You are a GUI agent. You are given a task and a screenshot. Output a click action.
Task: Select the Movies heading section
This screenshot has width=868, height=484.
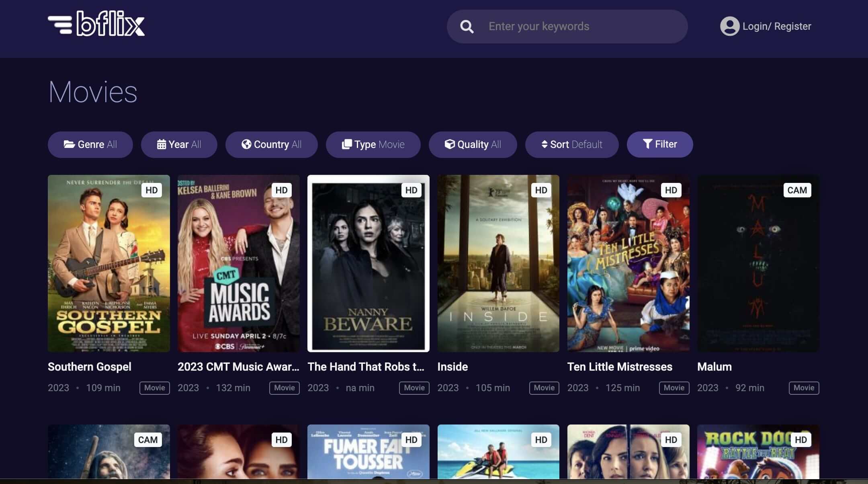(x=93, y=92)
